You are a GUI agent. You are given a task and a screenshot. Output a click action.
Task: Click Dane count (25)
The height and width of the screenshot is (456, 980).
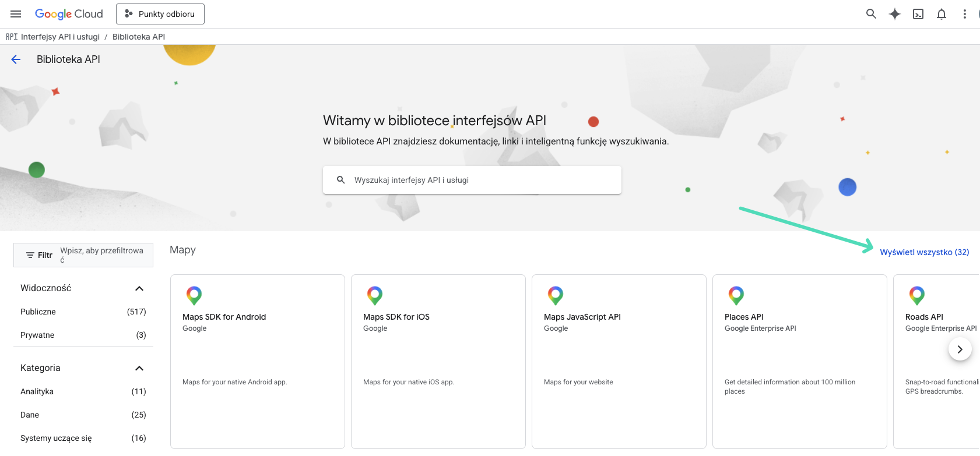point(139,415)
